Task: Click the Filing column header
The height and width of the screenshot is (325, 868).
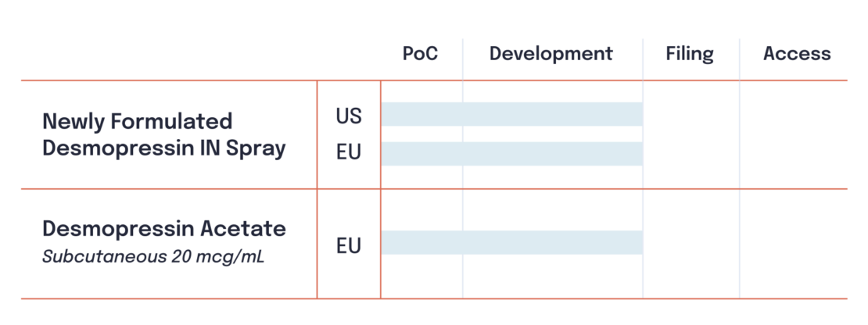Action: pos(690,54)
